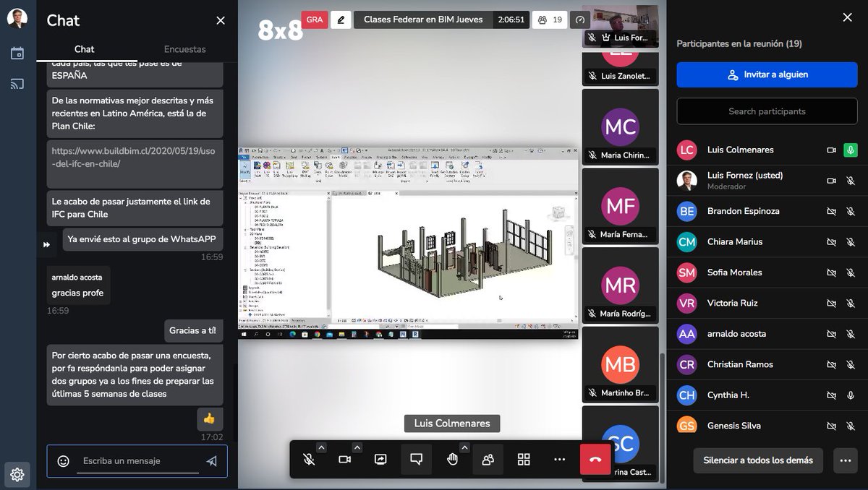The image size is (868, 490).
Task: Unmute microphone in call toolbar
Action: 309,460
